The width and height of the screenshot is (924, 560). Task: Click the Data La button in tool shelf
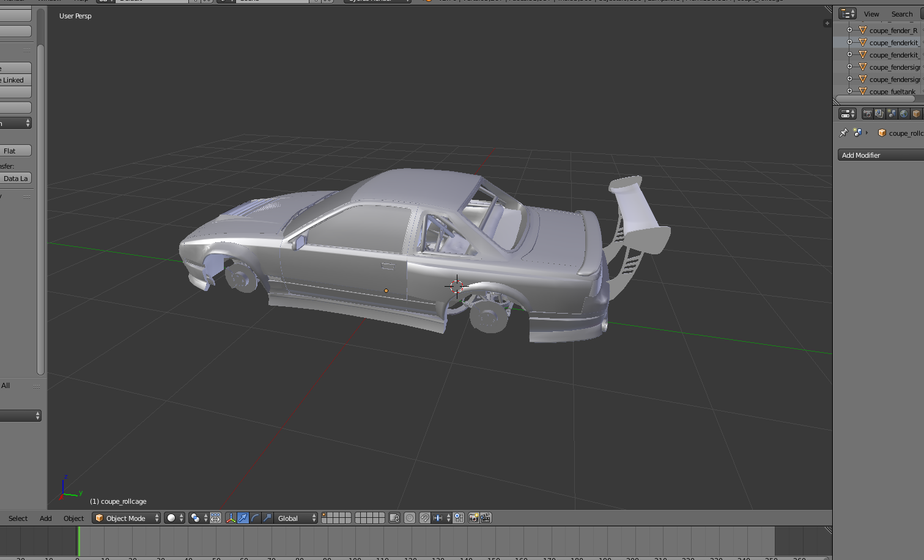point(15,179)
